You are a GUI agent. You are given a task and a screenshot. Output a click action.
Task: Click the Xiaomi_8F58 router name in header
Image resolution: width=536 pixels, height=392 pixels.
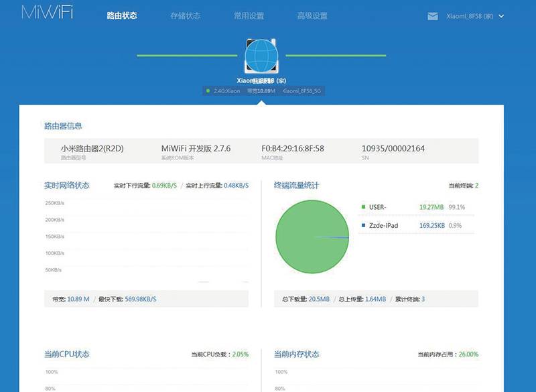(470, 16)
